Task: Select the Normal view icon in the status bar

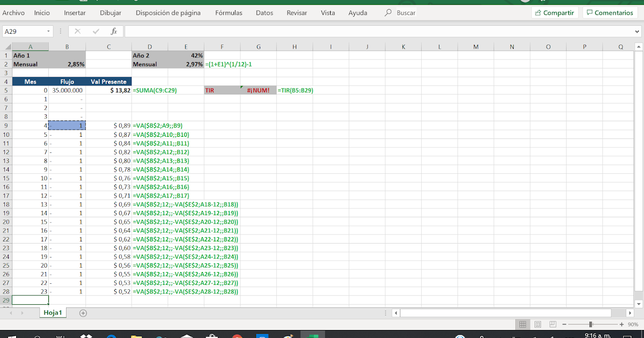Action: (x=522, y=324)
